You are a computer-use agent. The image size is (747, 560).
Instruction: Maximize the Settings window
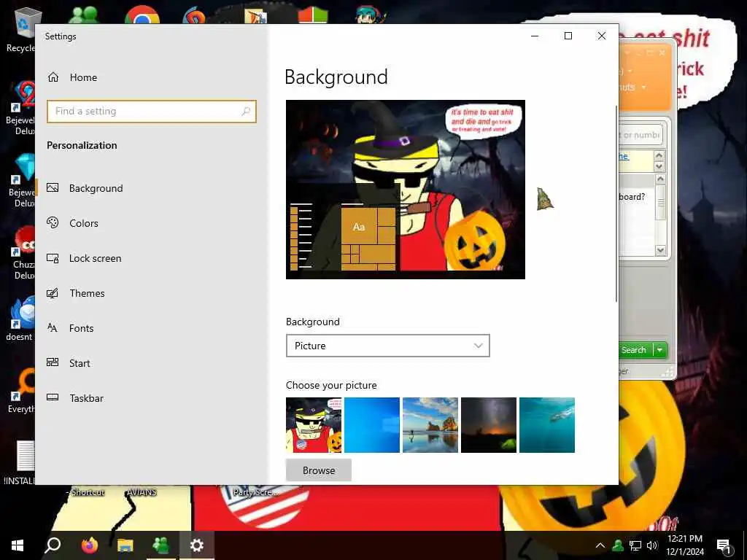point(568,36)
